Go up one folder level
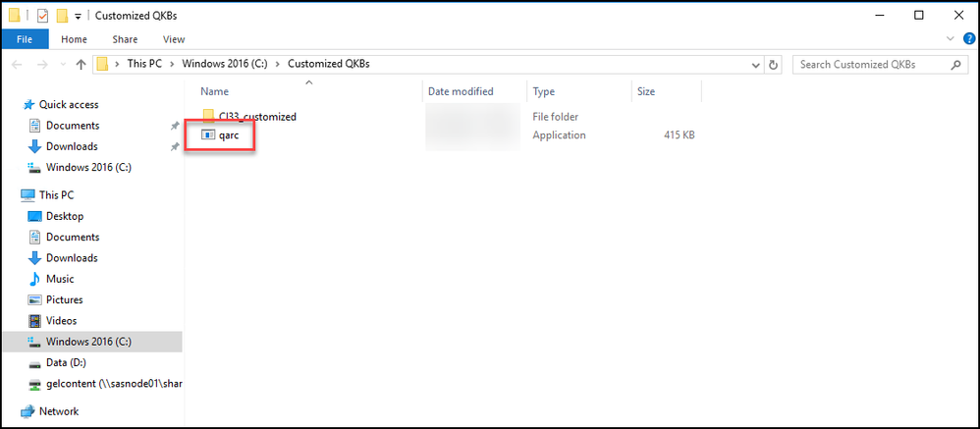Viewport: 980px width, 429px height. click(81, 65)
